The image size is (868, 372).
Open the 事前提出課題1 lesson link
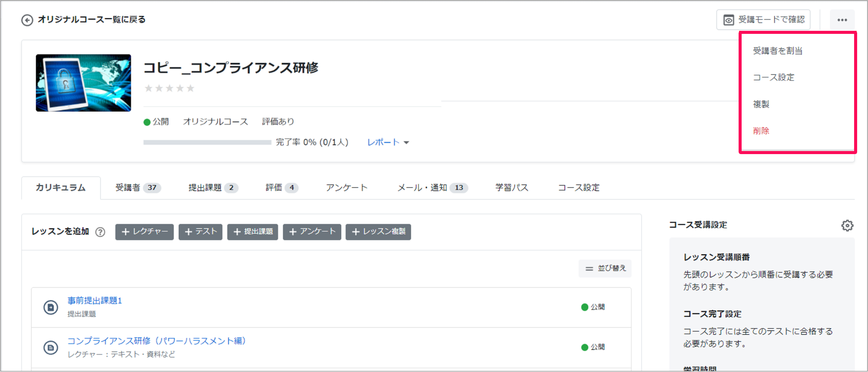click(95, 301)
